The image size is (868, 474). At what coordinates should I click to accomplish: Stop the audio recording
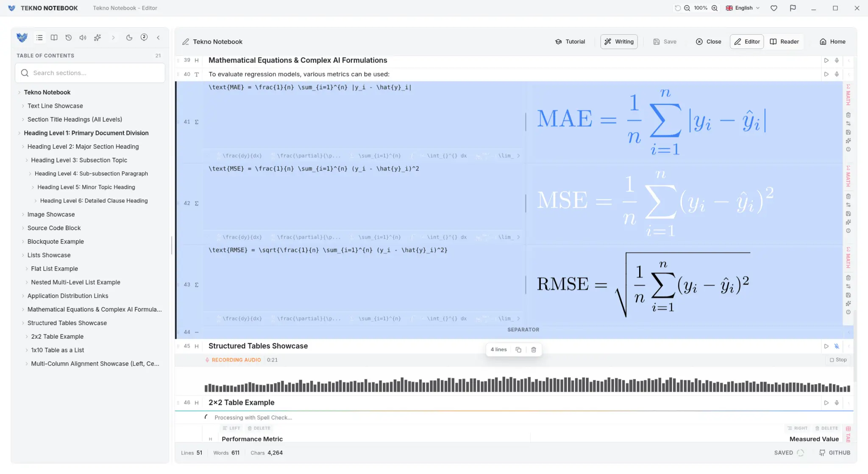point(838,360)
